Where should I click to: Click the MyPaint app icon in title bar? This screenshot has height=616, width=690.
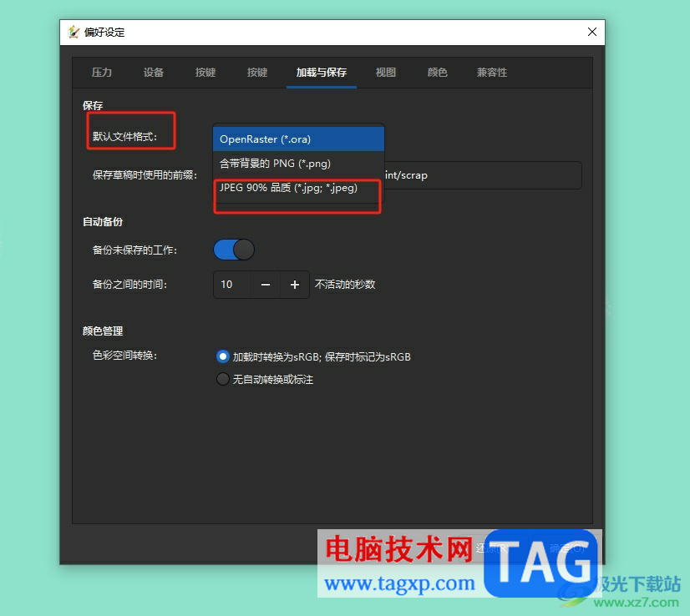click(74, 32)
